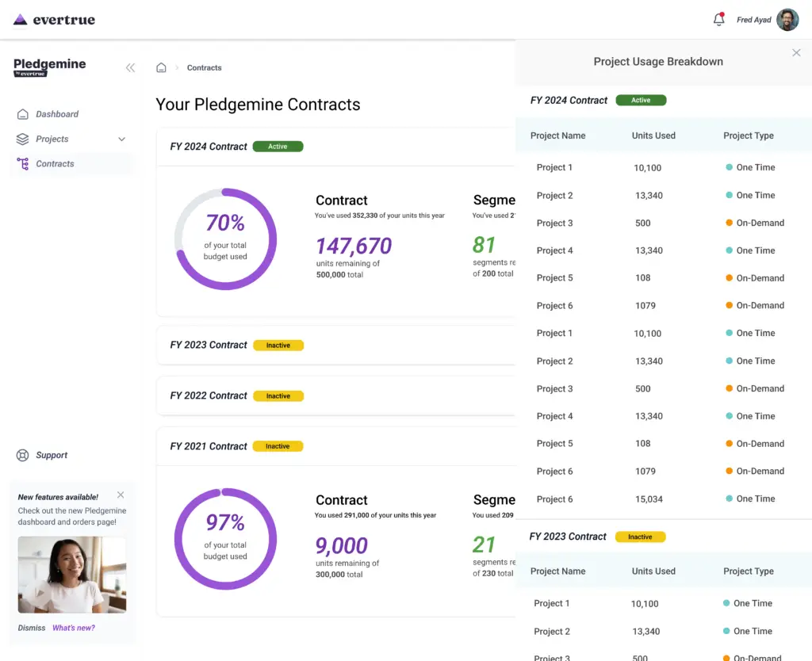Click Contracts breadcrumb
The height and width of the screenshot is (661, 812).
[204, 68]
